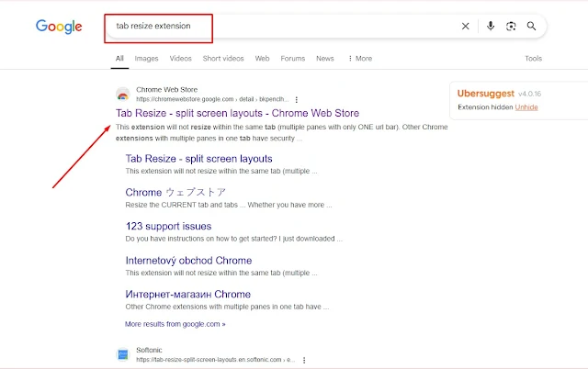Click 'Chrome Web Store' site name
Image resolution: width=588 pixels, height=369 pixels.
tap(166, 90)
